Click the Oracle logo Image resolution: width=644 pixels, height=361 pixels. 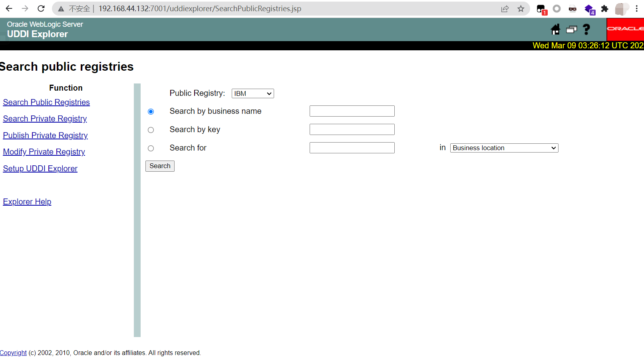point(625,29)
